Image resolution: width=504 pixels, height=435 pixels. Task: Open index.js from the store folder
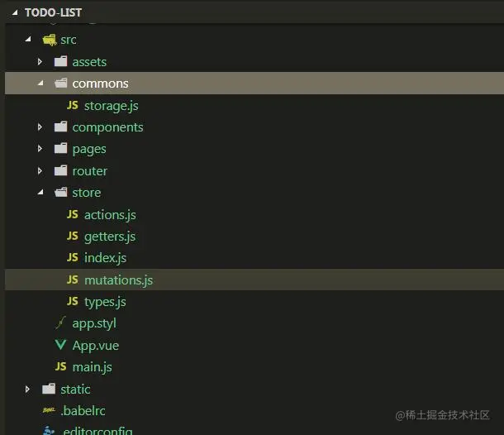105,258
